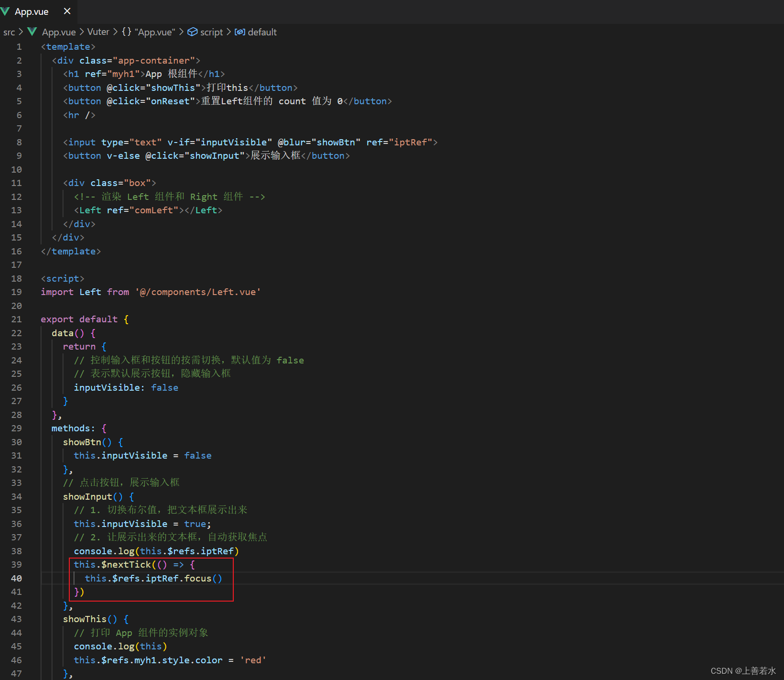784x680 pixels.
Task: Click this.inputVisible = false on line 31
Action: point(142,456)
